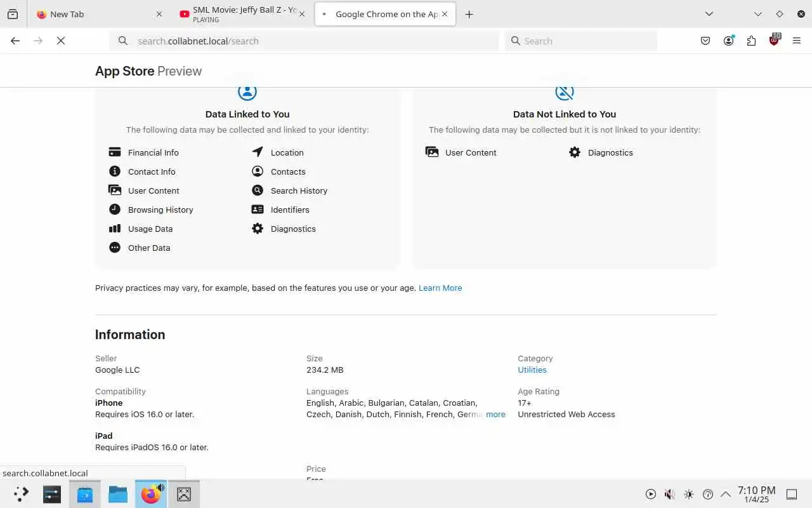
Task: Click the Information section heading
Action: [130, 335]
